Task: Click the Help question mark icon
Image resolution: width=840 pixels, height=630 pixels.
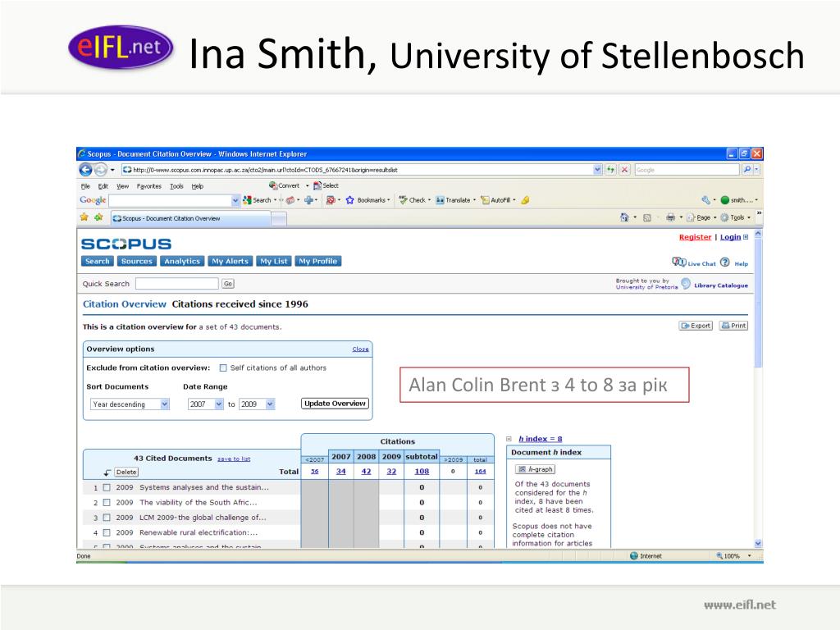Action: click(x=725, y=262)
